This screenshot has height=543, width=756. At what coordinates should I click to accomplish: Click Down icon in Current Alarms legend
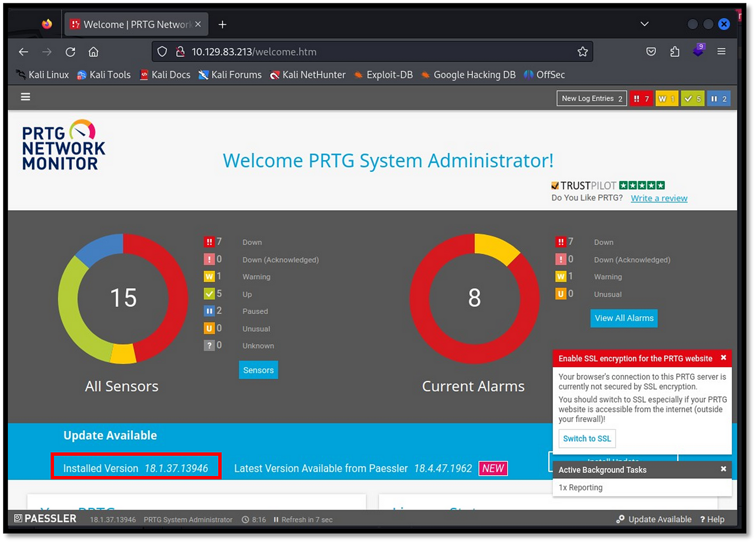pyautogui.click(x=561, y=242)
